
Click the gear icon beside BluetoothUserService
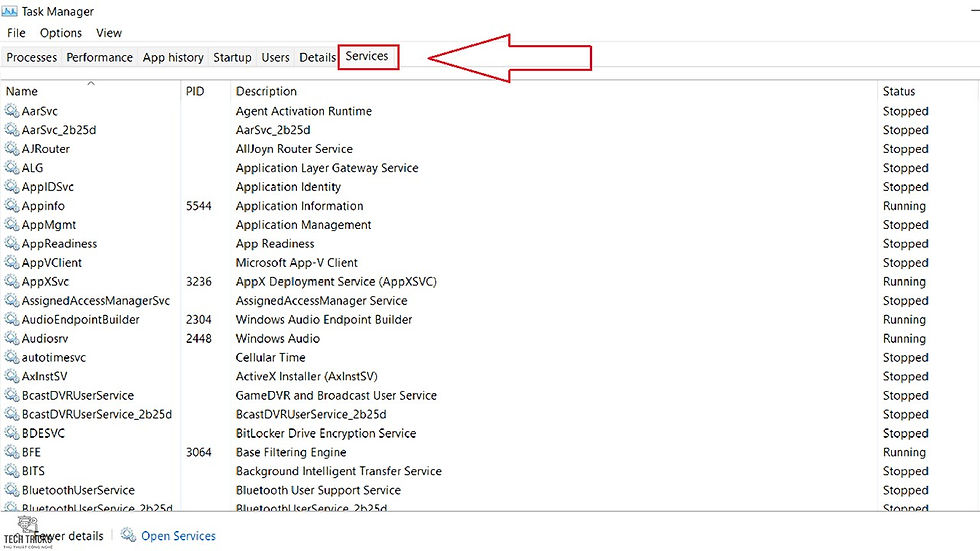tap(12, 490)
